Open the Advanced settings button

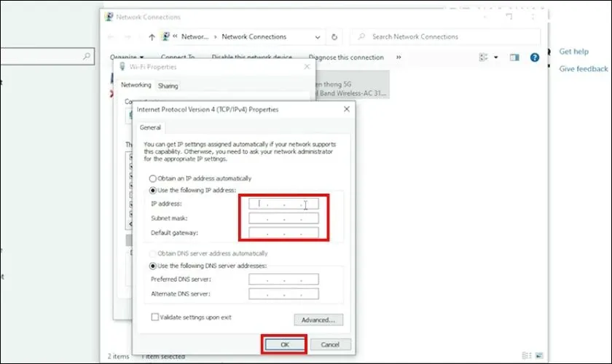pos(318,320)
